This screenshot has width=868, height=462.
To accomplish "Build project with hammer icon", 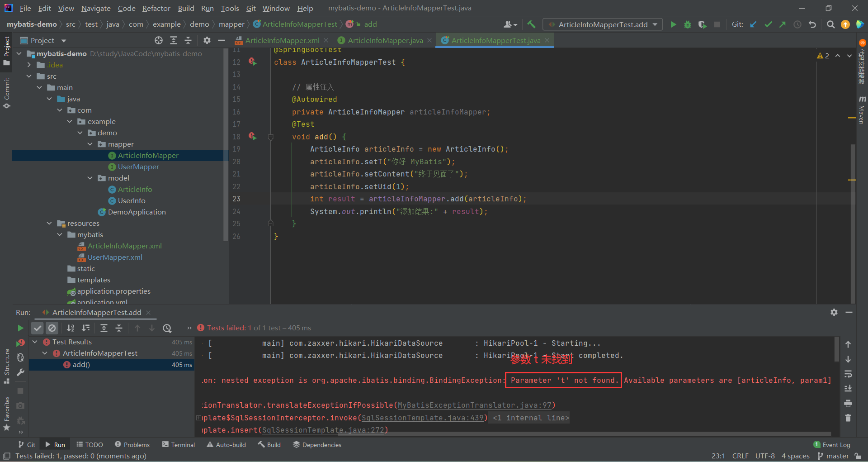I will 531,24.
